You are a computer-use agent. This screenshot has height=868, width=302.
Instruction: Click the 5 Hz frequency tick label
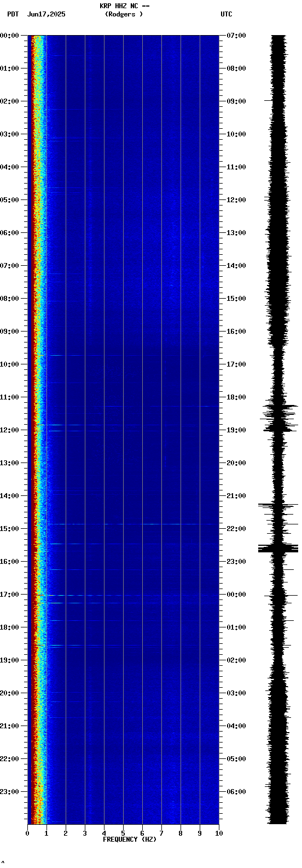pos(123,833)
